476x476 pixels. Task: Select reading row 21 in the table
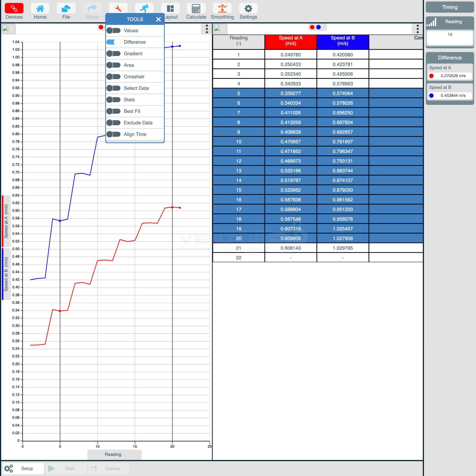coord(239,248)
